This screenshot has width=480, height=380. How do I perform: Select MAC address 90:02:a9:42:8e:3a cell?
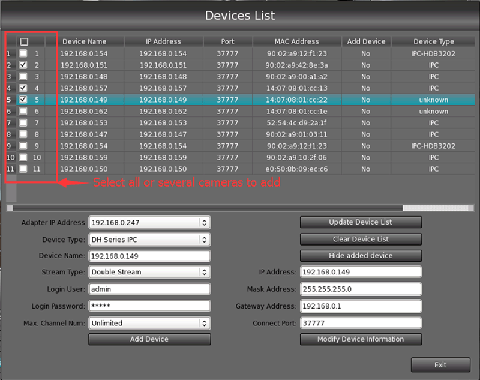tap(297, 65)
